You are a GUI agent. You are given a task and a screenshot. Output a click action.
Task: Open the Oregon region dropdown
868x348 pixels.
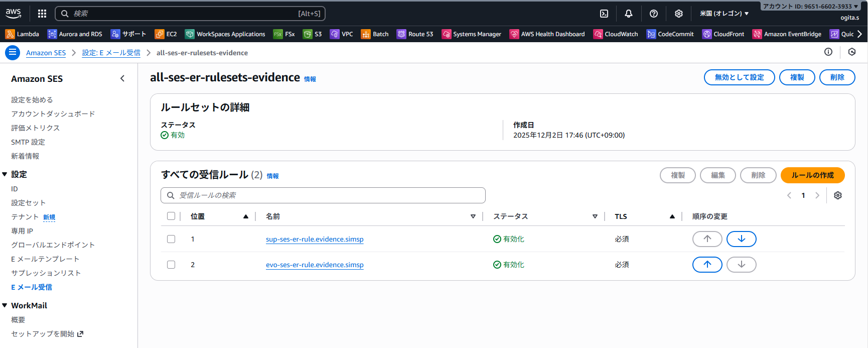pos(724,14)
